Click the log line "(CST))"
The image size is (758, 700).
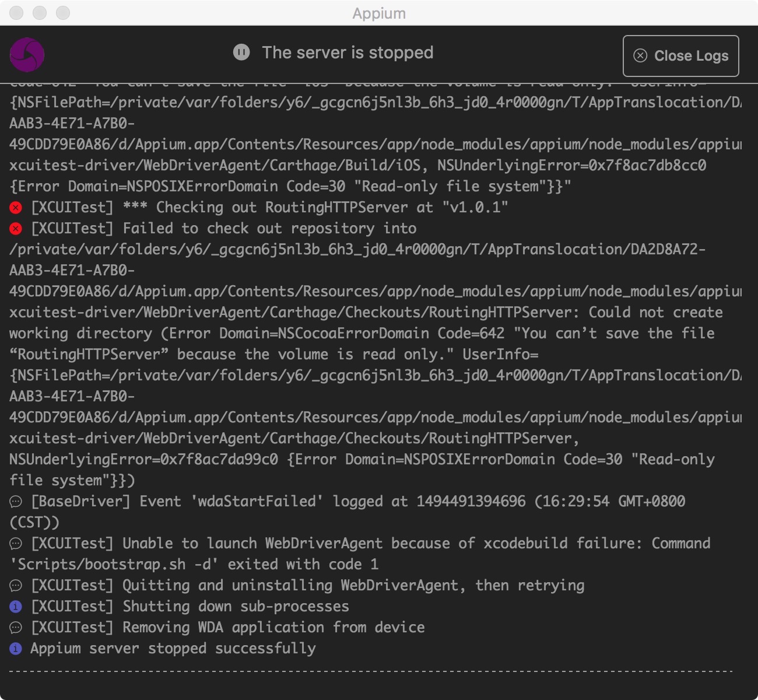(x=34, y=523)
